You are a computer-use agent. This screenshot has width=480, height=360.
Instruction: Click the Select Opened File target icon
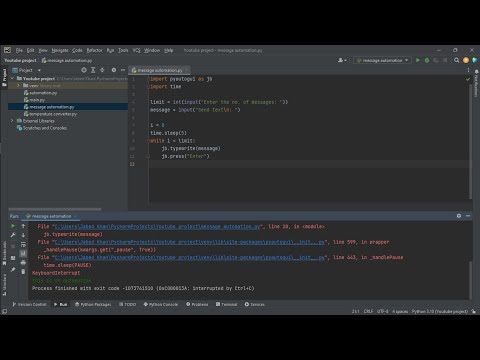tap(84, 70)
